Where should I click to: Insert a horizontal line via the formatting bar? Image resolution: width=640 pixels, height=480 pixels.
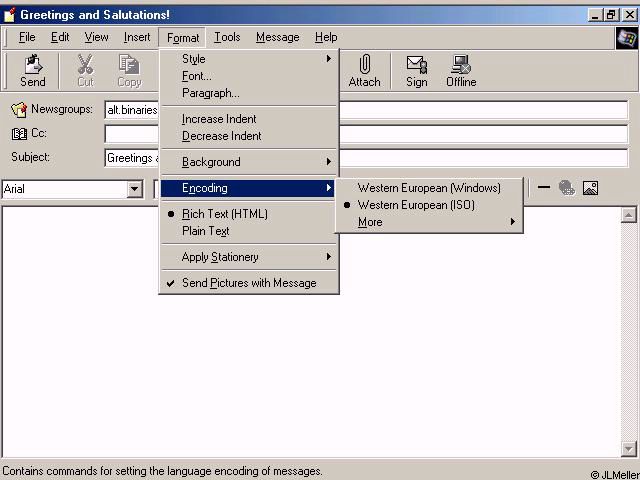(x=543, y=188)
